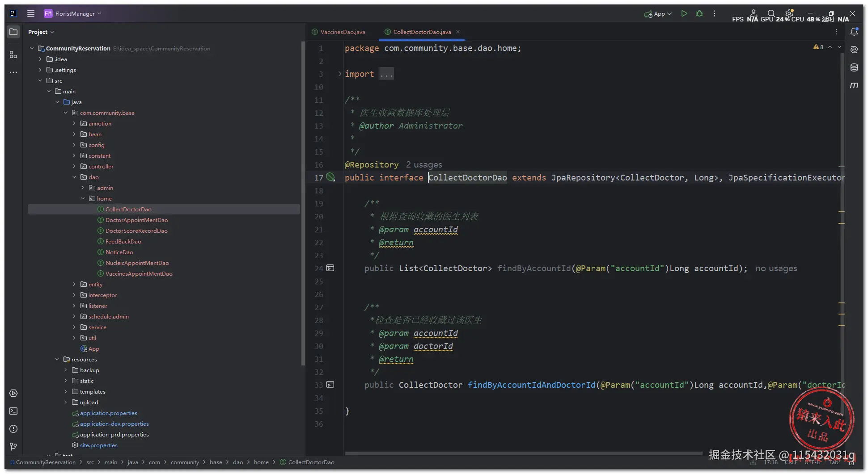
Task: Expand the .settings folder
Action: [x=40, y=70]
